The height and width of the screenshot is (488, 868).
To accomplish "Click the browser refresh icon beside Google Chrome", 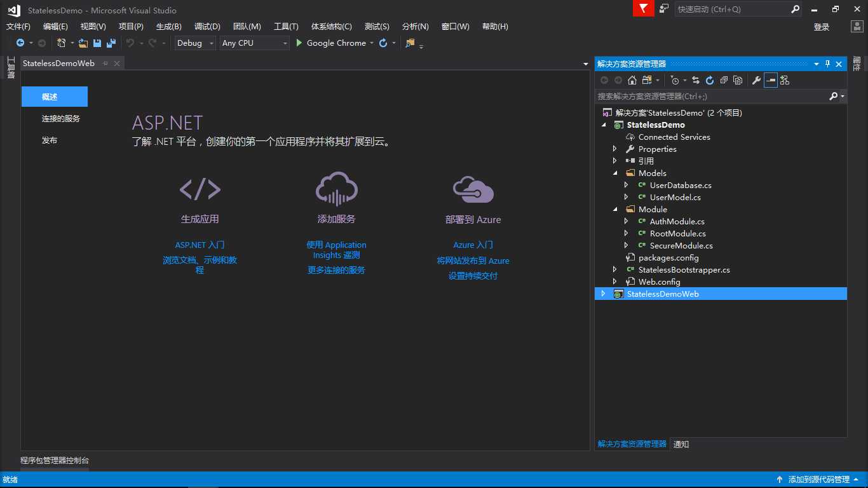I will pos(383,43).
